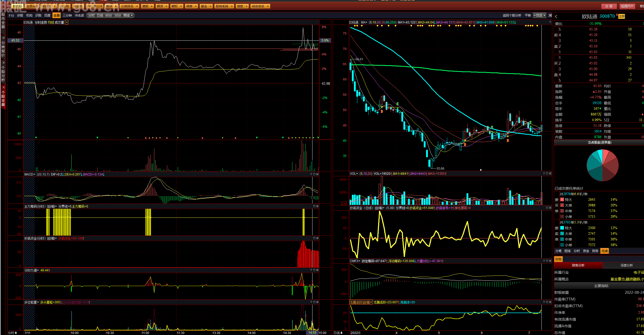644x335 pixels.
Task: Close the 多空能量 panel
Action: tap(317, 302)
